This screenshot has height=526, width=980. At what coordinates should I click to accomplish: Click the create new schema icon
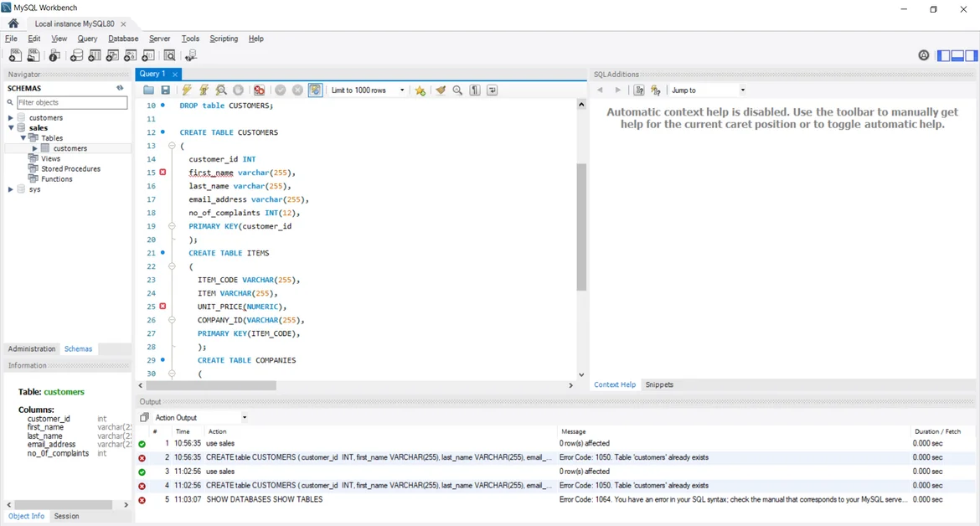click(76, 55)
